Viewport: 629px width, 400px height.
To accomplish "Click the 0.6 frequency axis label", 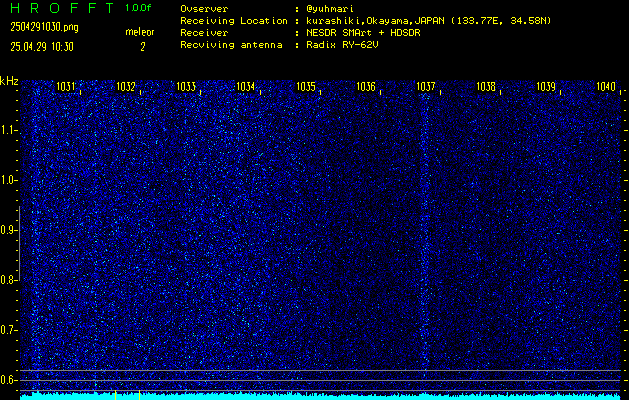I will [8, 380].
